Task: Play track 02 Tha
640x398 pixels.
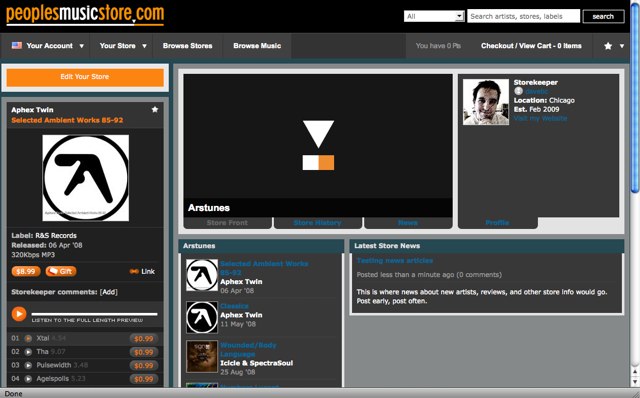Action: 28,352
